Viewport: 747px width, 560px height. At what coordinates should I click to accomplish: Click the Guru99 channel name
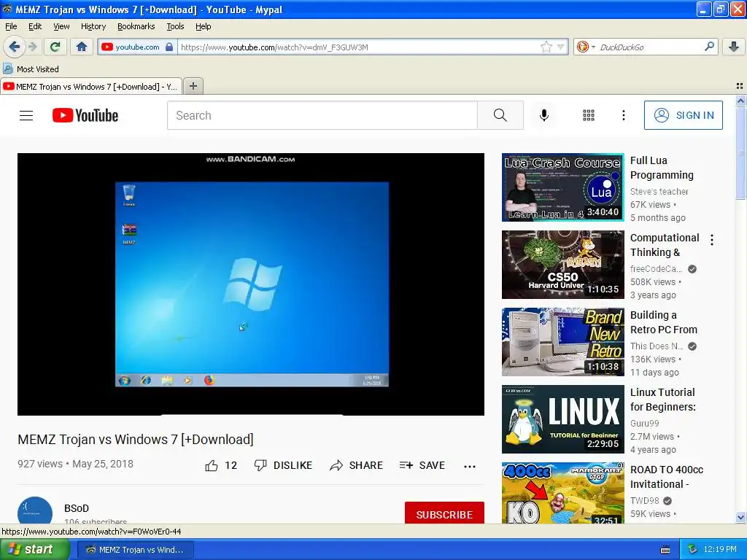click(644, 424)
